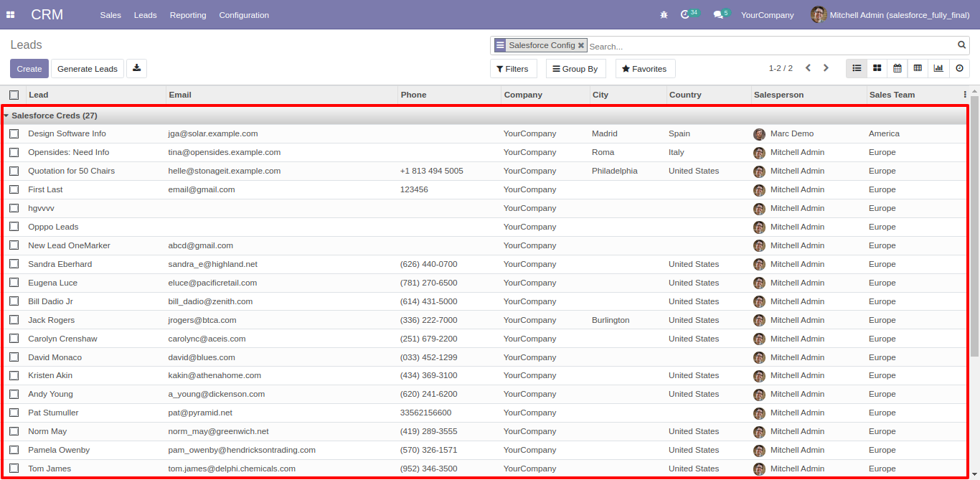The image size is (980, 480).
Task: Click the salesperson avatar in Jack Rogers row
Action: click(x=759, y=321)
